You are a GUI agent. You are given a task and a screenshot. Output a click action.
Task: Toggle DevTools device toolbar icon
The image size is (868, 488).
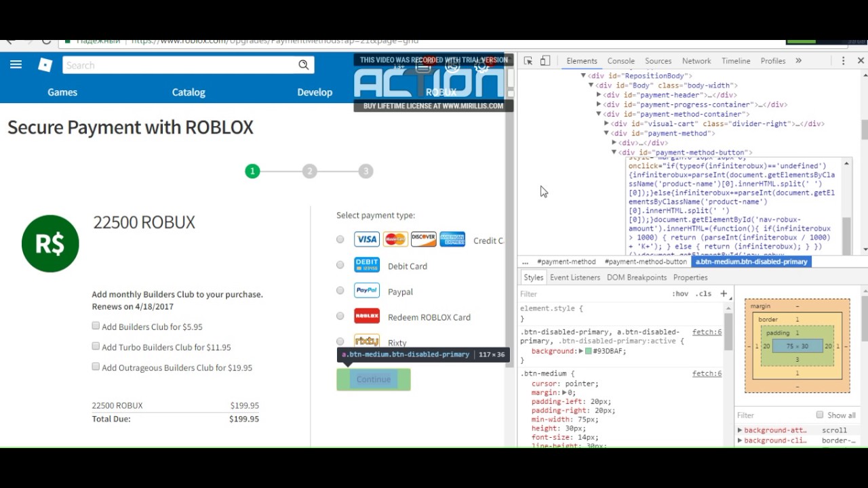[x=545, y=60]
